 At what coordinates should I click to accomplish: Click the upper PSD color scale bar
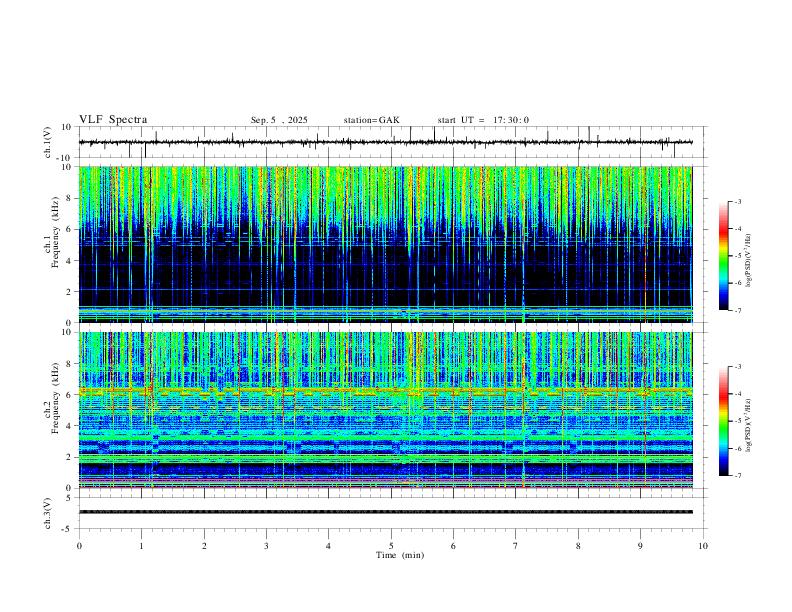tap(723, 256)
